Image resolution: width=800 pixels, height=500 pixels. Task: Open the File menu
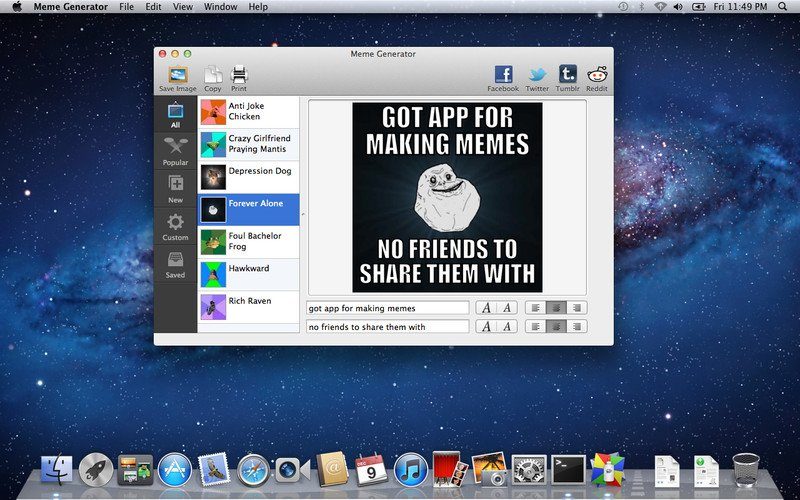[126, 7]
